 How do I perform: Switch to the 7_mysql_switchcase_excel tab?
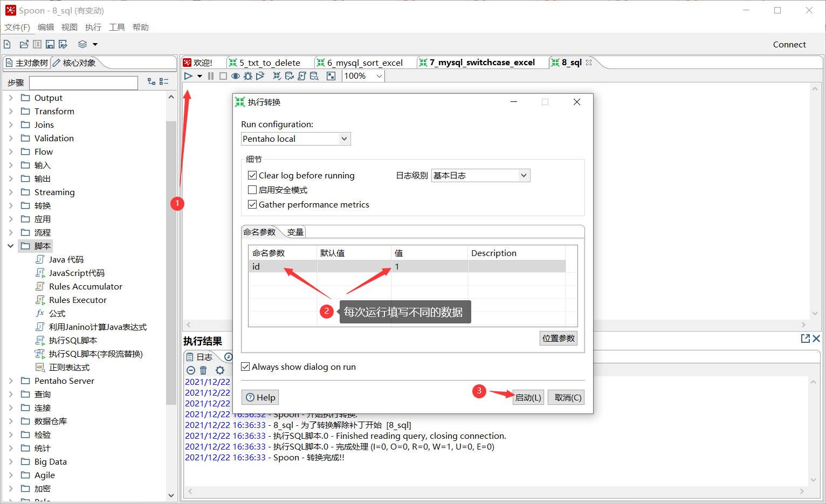[x=483, y=62]
